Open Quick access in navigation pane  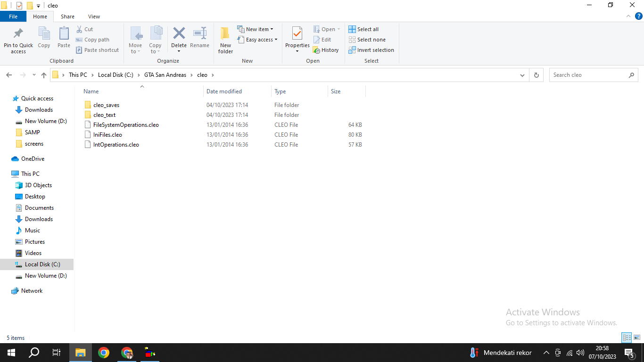[37, 99]
